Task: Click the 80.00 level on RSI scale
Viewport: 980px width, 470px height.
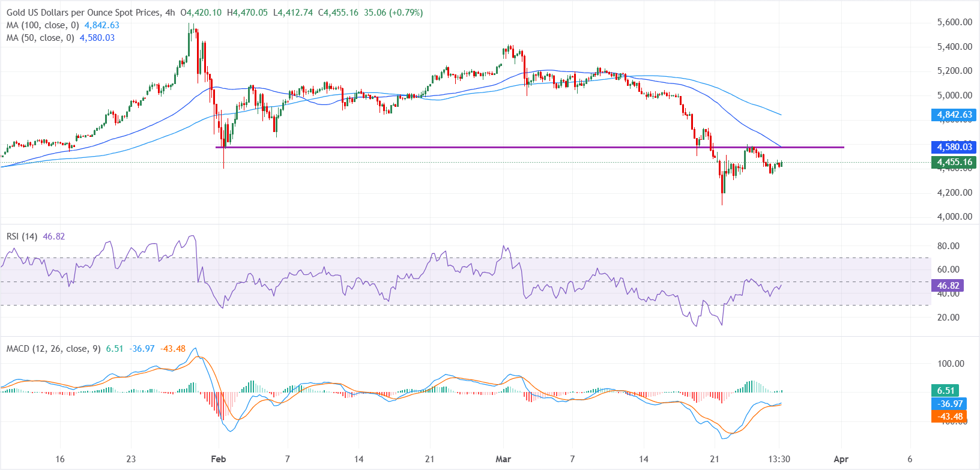Action: 948,246
